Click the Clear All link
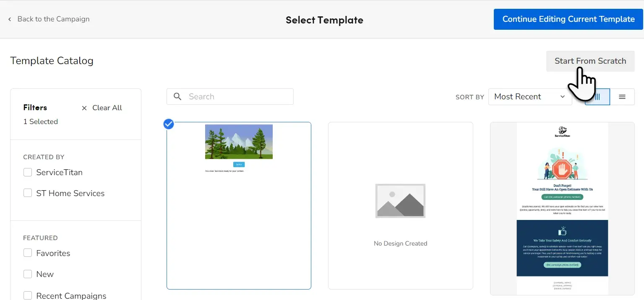The image size is (644, 300). pos(107,108)
